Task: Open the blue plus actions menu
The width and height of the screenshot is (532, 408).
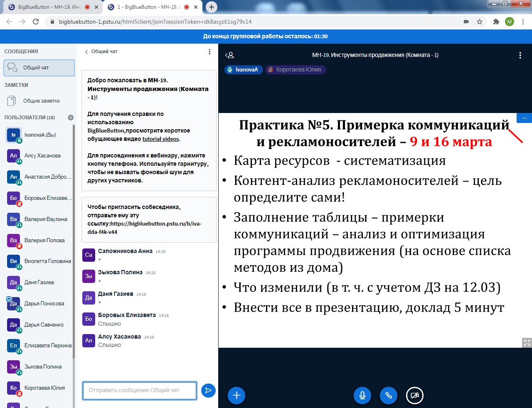Action: (236, 395)
